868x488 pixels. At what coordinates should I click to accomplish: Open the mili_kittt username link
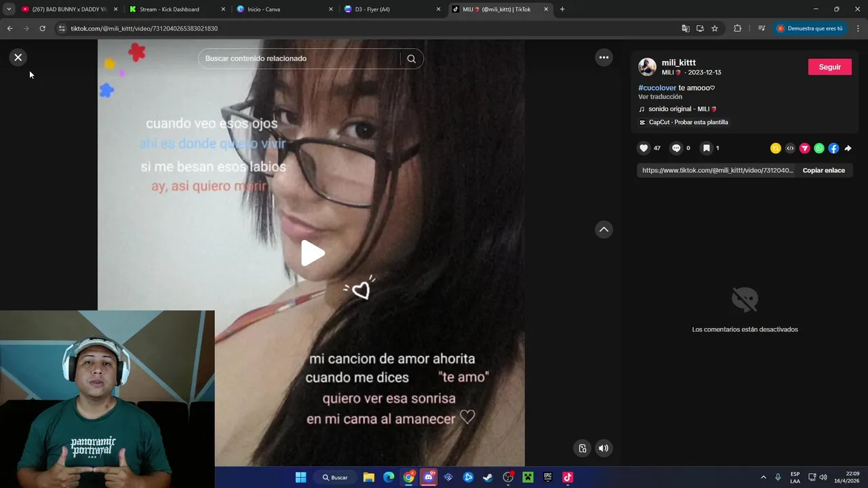(679, 62)
